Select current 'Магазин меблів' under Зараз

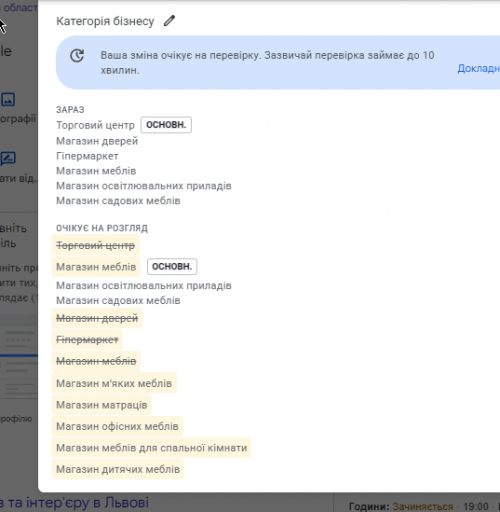(96, 171)
